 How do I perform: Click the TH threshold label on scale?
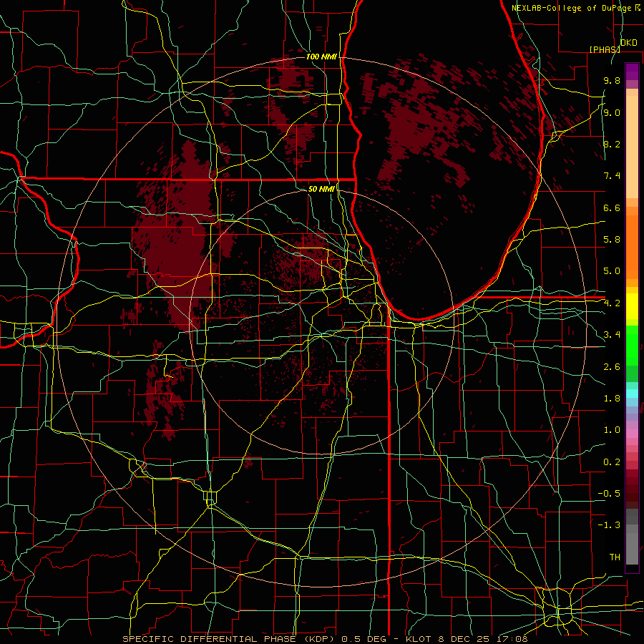615,557
